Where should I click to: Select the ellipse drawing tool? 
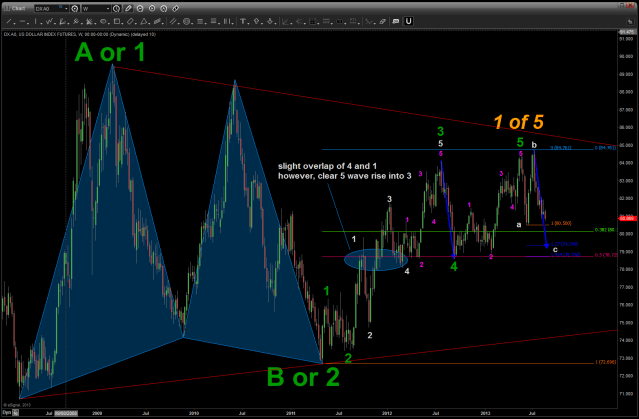[103, 21]
